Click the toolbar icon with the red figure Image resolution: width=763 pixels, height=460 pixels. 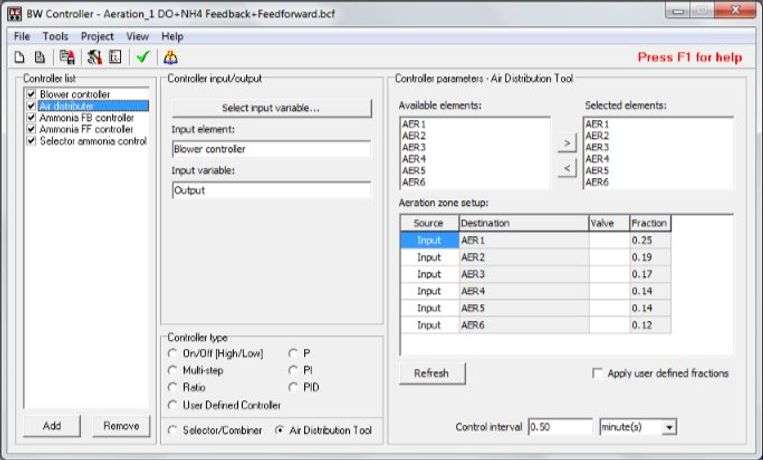(67, 57)
